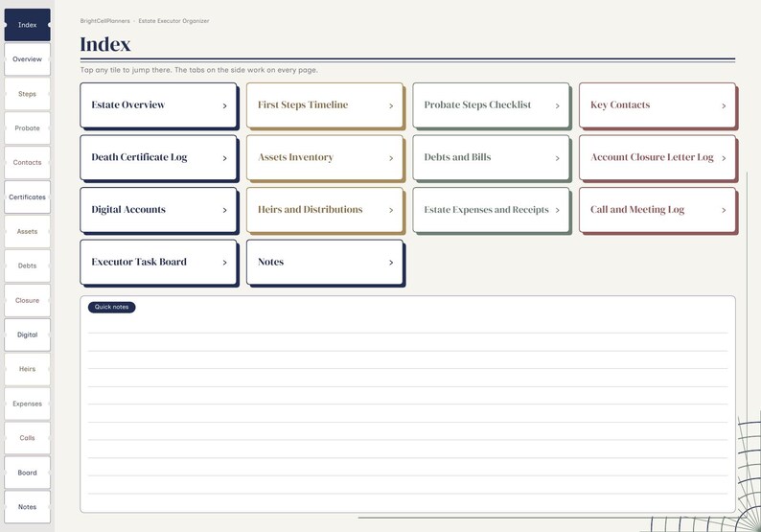Click the chevron on Account Closure Letter Log
Screen dimensions: 761x532
point(724,158)
